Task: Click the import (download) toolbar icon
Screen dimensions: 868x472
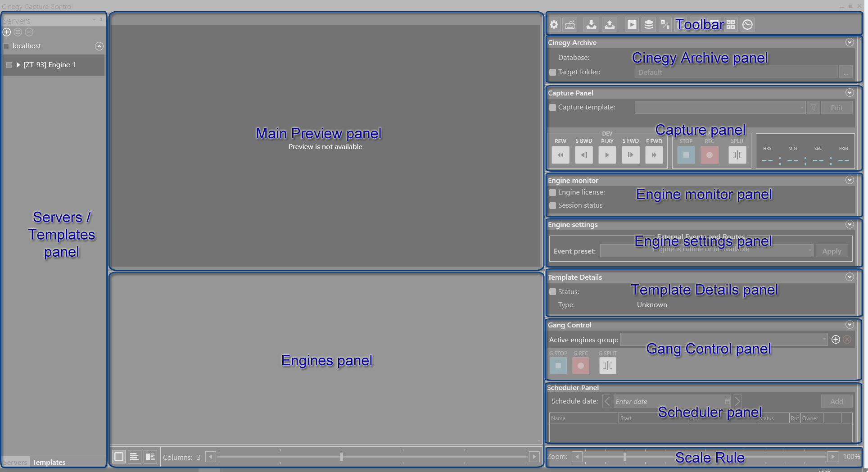Action: point(591,25)
